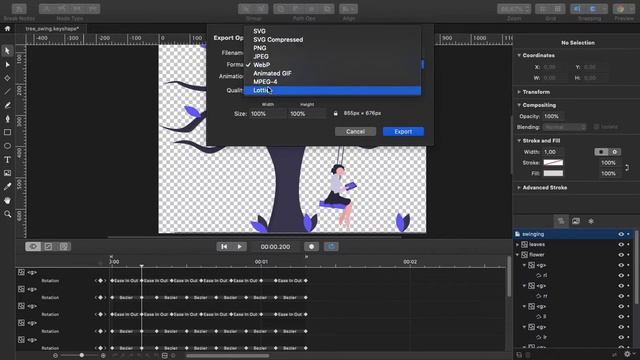Click the record keyframe button
Image resolution: width=640 pixels, height=360 pixels.
(311, 247)
